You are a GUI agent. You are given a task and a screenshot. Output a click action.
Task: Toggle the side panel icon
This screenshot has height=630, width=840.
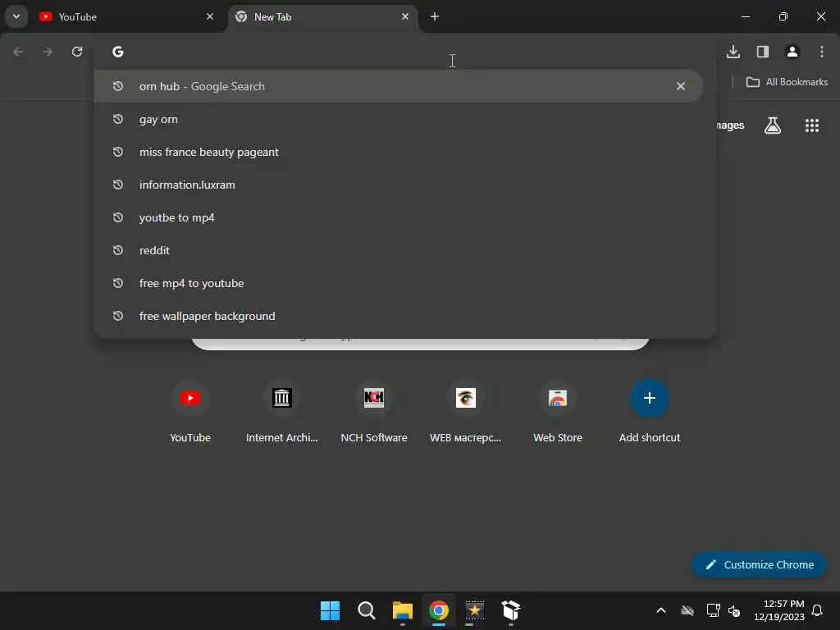(x=763, y=52)
